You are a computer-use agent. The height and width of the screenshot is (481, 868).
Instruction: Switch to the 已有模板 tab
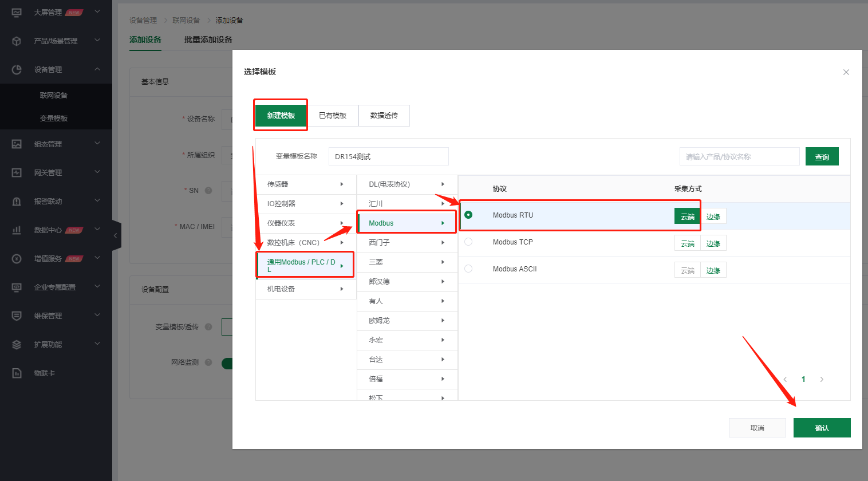pos(333,116)
